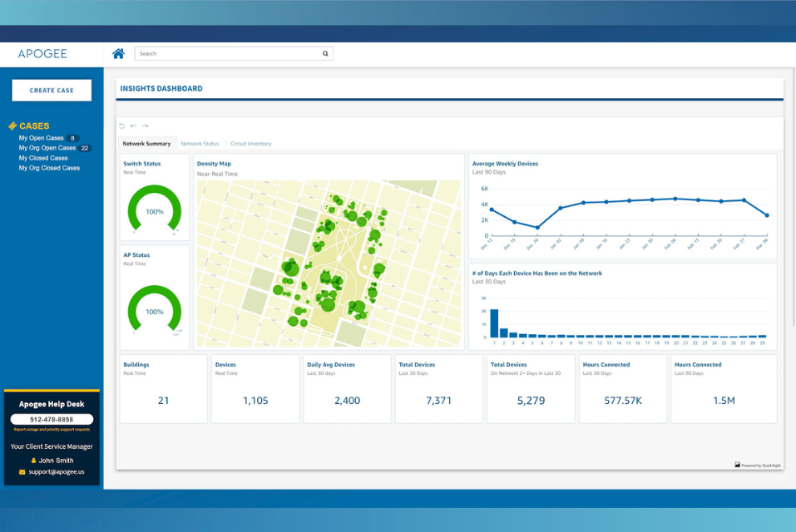The image size is (796, 532).
Task: Click the search magnifier icon
Action: pos(325,54)
